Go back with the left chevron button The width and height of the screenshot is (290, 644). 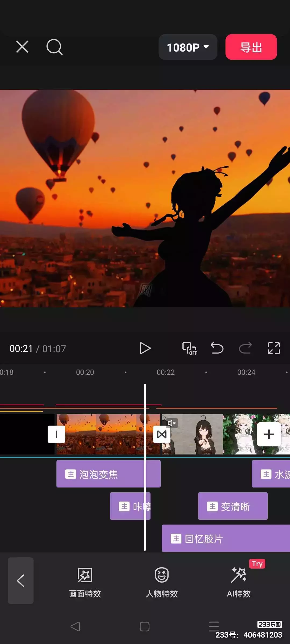21,581
